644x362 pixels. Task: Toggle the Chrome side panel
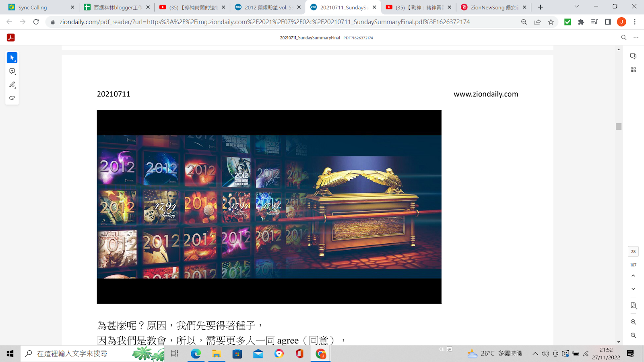click(608, 22)
